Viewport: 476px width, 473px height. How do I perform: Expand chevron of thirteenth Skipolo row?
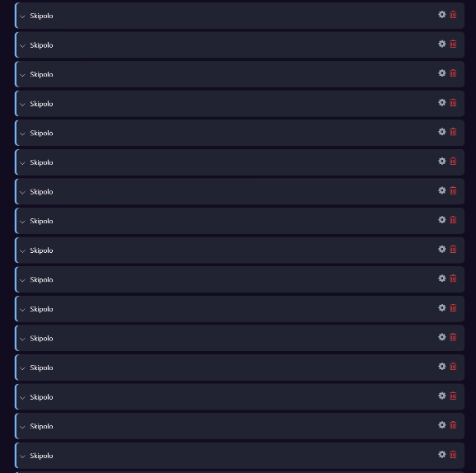coord(22,368)
